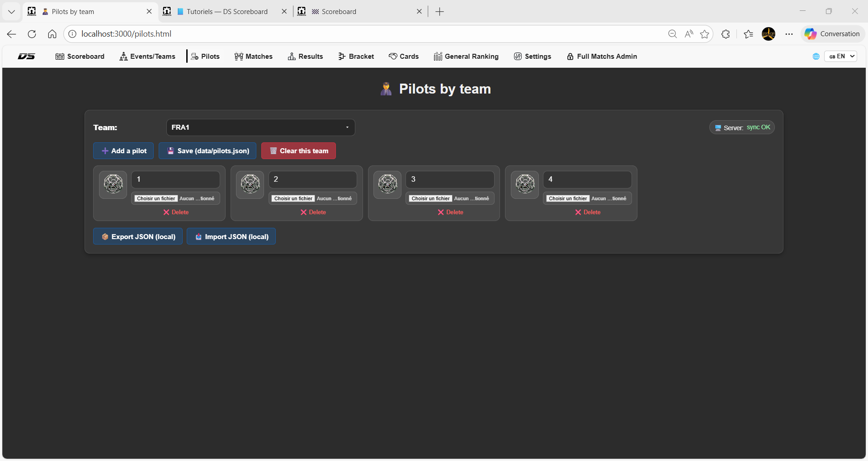The image size is (868, 461).
Task: Expand the Team FRA1 dropdown
Action: [x=260, y=127]
